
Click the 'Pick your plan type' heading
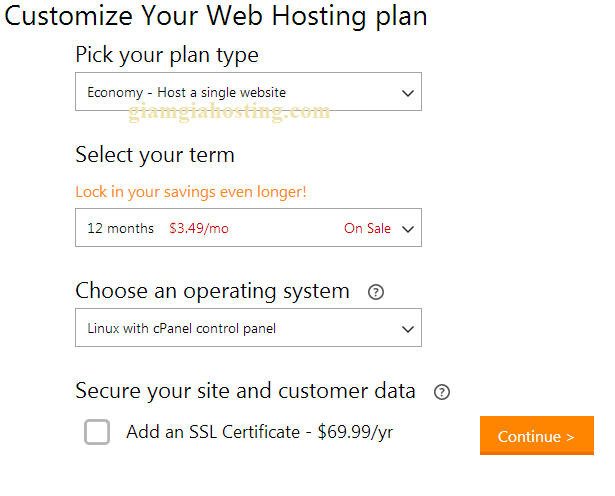tap(167, 55)
